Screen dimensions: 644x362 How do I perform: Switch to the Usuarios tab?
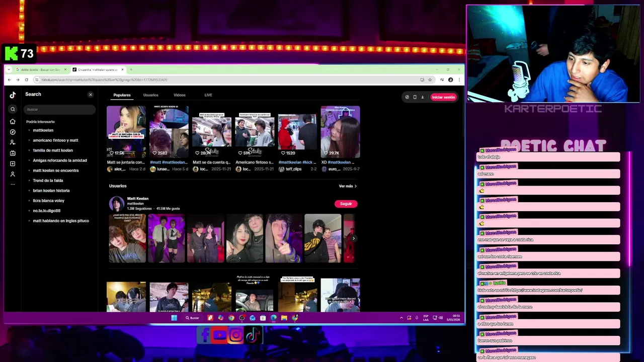[x=150, y=95]
